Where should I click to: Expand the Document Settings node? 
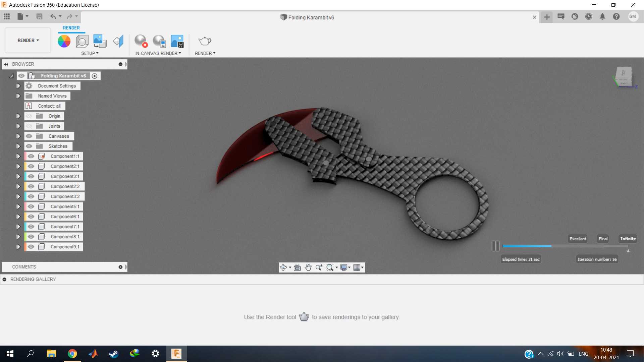tap(18, 86)
